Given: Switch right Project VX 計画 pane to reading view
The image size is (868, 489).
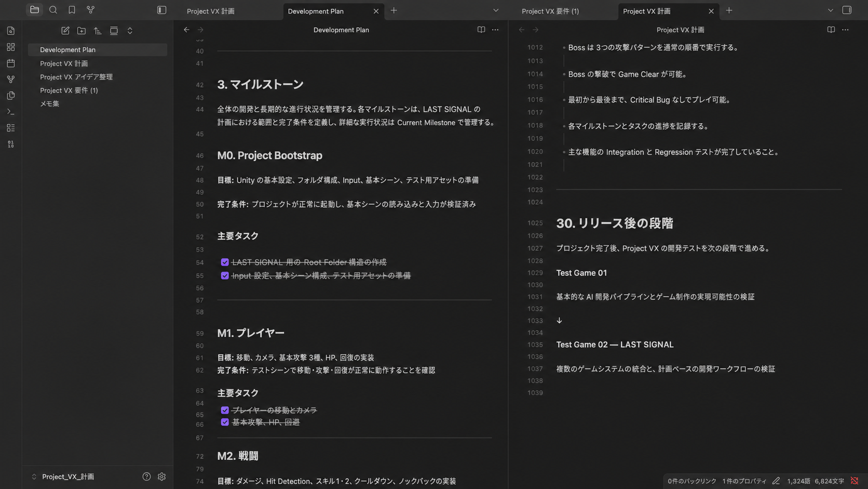Looking at the screenshot, I should (x=831, y=30).
